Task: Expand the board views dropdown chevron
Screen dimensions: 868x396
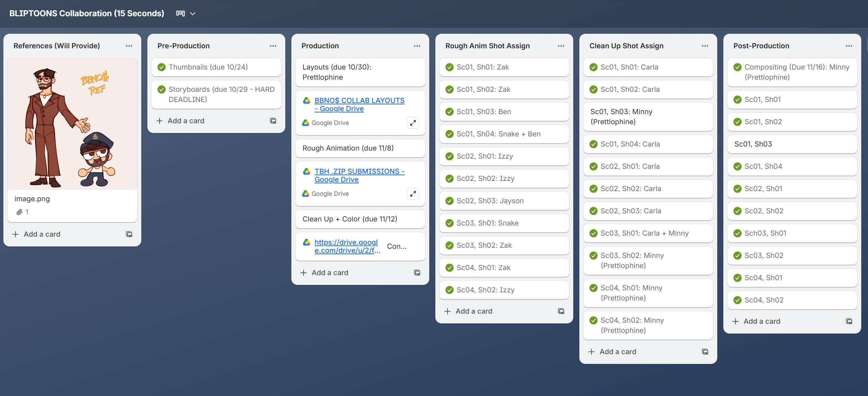Action: click(193, 14)
